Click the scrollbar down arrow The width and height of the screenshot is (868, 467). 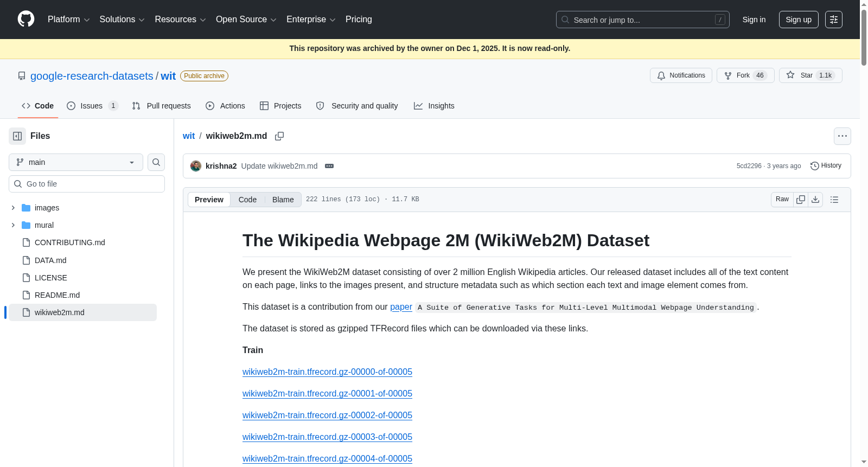click(x=864, y=462)
